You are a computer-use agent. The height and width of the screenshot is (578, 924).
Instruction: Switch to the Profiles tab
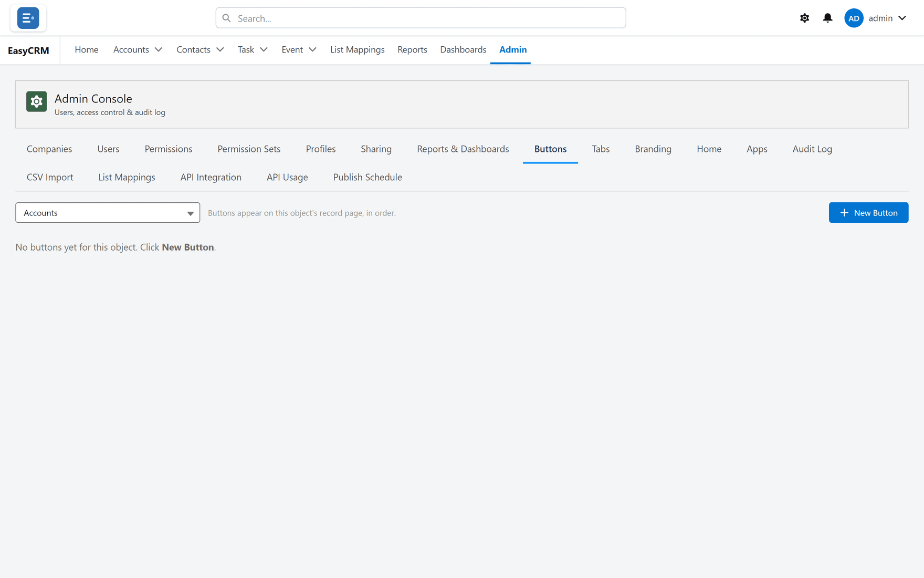tap(321, 149)
